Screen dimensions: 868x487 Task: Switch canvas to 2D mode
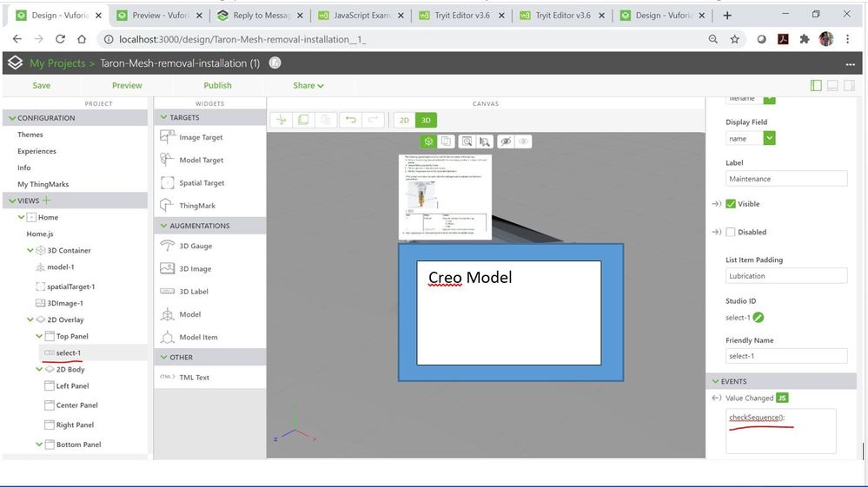click(404, 120)
